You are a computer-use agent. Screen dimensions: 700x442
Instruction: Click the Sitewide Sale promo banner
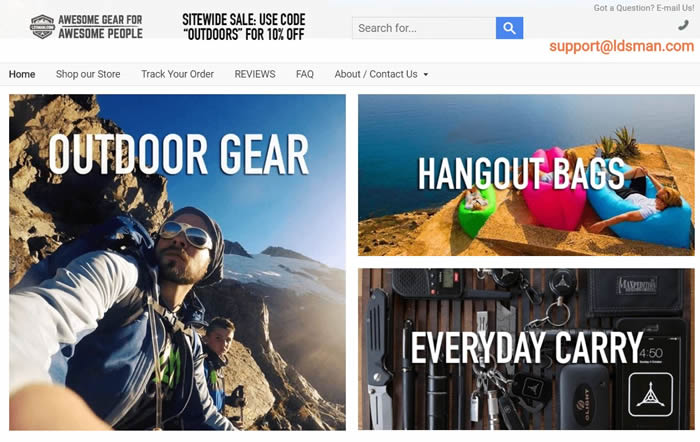[244, 27]
